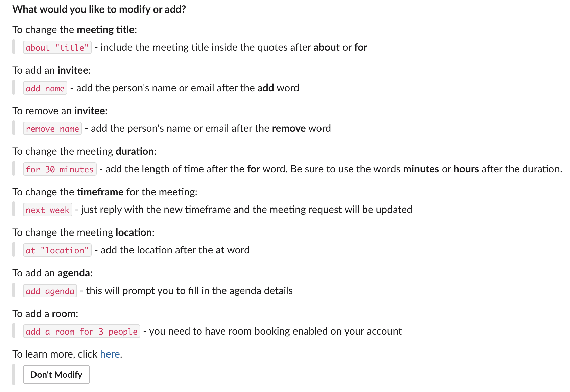570x392 pixels.
Task: Click the "add a room for 3 people" snippet
Action: pyautogui.click(x=81, y=332)
